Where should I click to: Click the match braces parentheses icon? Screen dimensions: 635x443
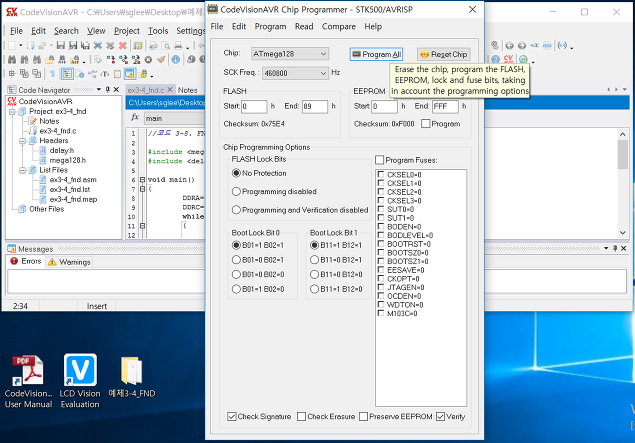coord(562,46)
